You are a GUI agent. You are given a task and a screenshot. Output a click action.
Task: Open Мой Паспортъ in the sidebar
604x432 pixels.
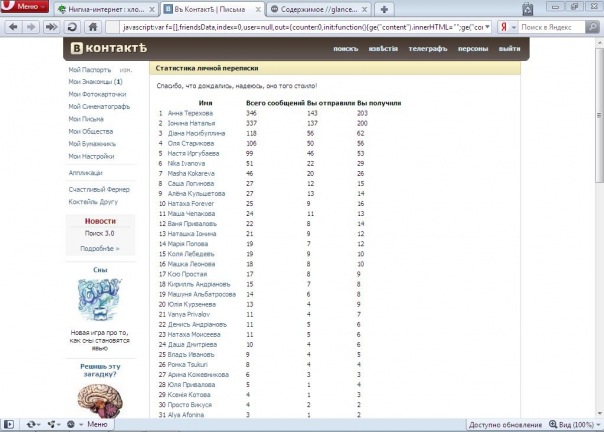pyautogui.click(x=90, y=70)
